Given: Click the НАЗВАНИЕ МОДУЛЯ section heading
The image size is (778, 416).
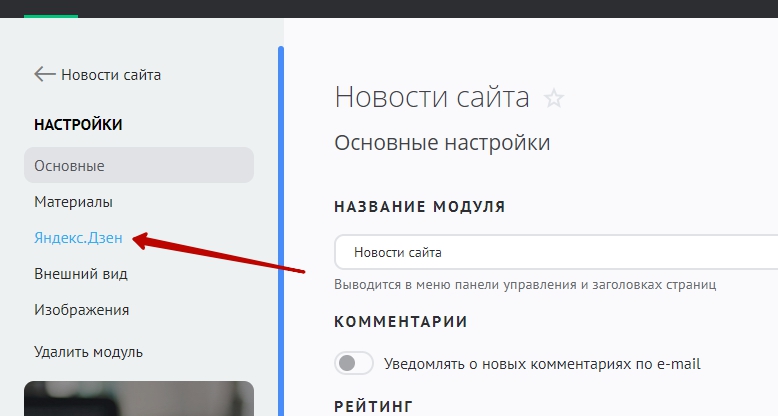Looking at the screenshot, I should click(x=419, y=207).
